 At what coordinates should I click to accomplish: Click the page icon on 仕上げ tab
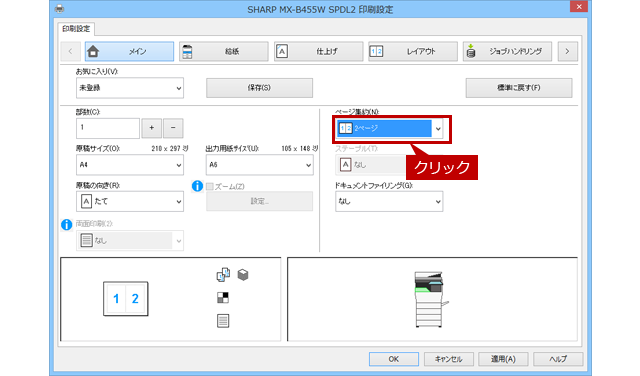coord(282,51)
